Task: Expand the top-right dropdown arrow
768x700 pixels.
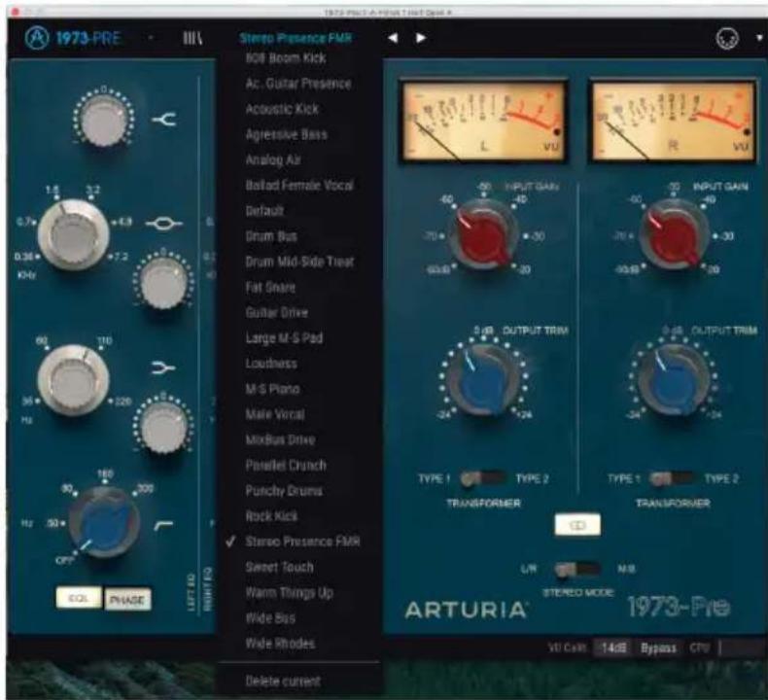Action: [x=759, y=38]
